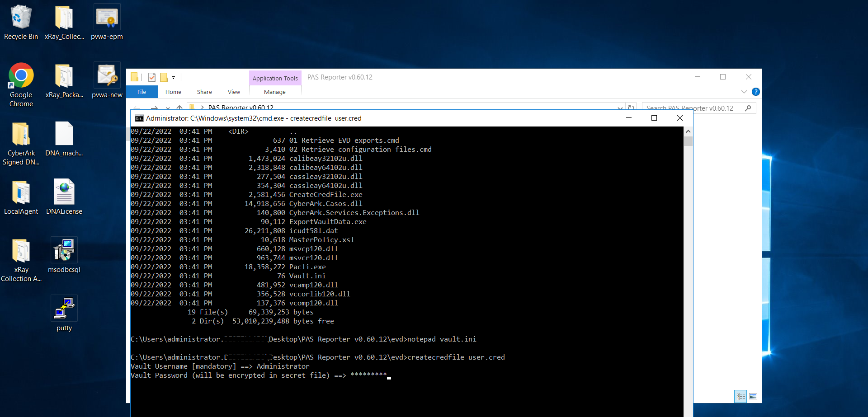Click the folder icon in Explorer title bar
This screenshot has height=417, width=868.
(134, 77)
